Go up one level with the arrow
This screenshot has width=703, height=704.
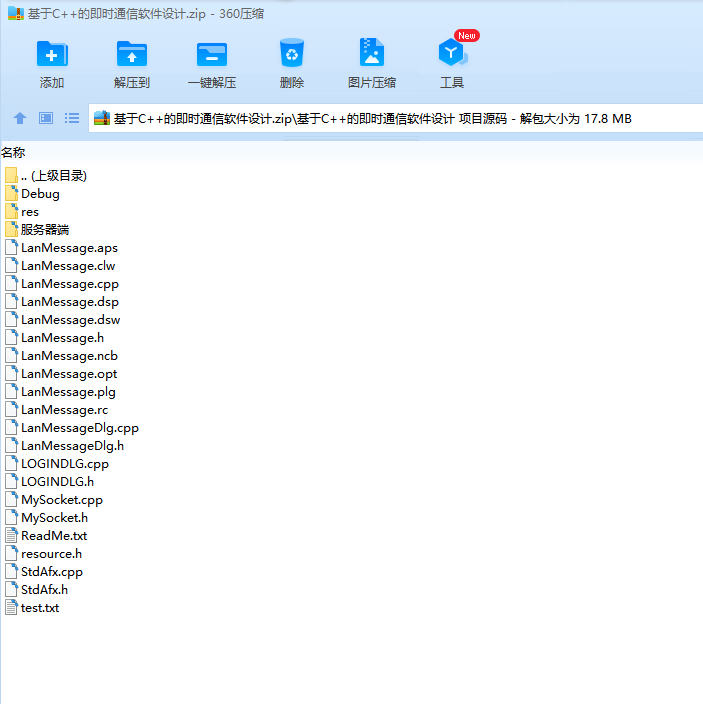[x=20, y=119]
